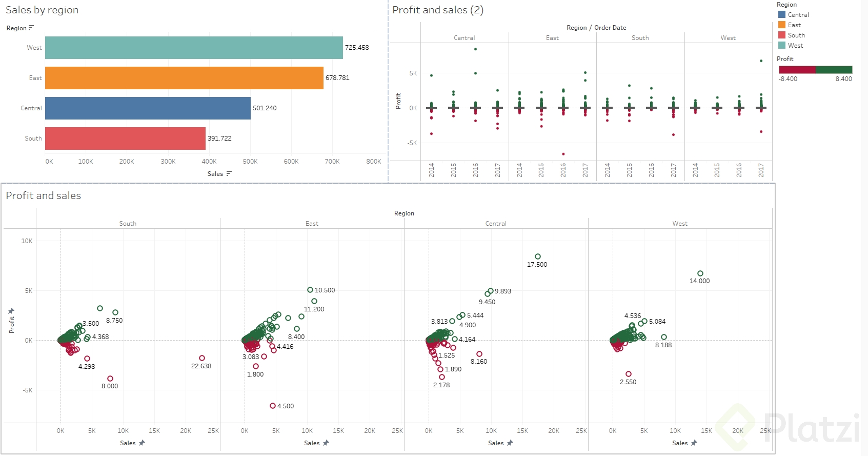Viewport: 868px width, 456px height.
Task: Click the East column header in the scatter plot
Action: [x=312, y=224]
